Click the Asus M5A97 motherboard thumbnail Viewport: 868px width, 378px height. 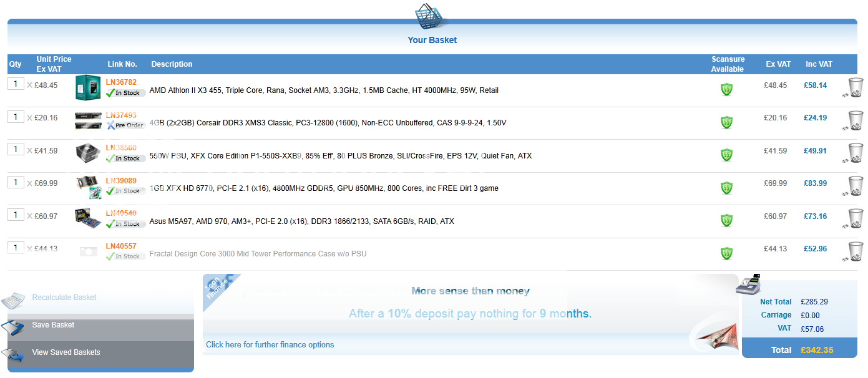point(88,218)
